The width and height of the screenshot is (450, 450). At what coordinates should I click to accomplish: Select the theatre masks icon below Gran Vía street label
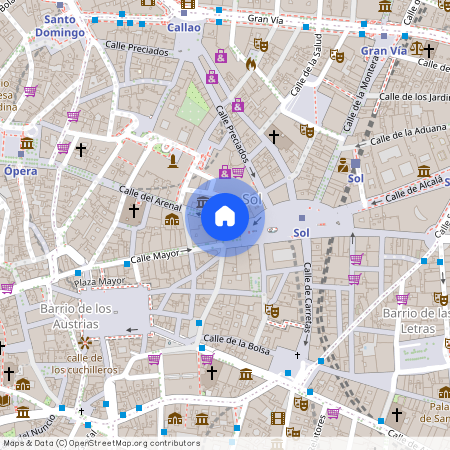pyautogui.click(x=261, y=45)
